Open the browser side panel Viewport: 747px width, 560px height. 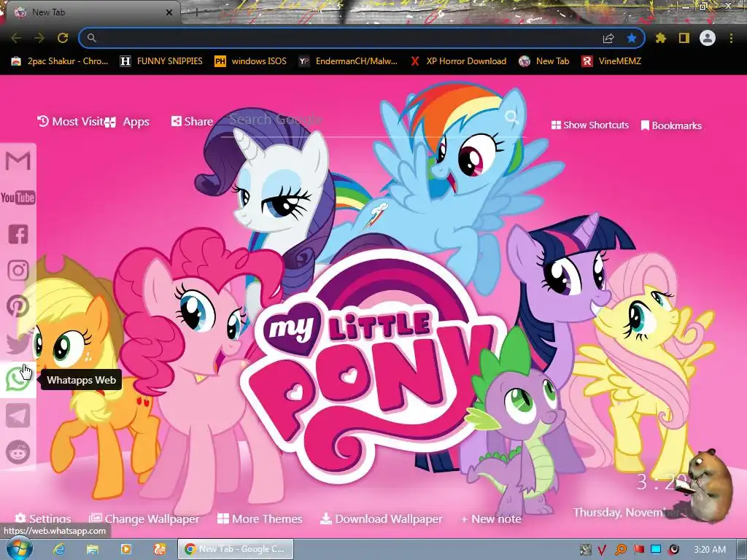click(684, 38)
